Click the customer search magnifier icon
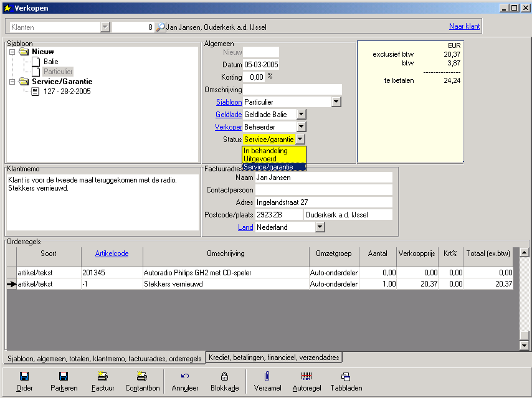 pos(160,27)
